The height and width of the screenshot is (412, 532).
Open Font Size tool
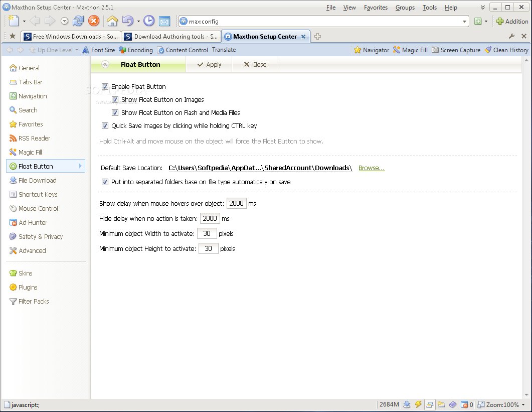[99, 50]
